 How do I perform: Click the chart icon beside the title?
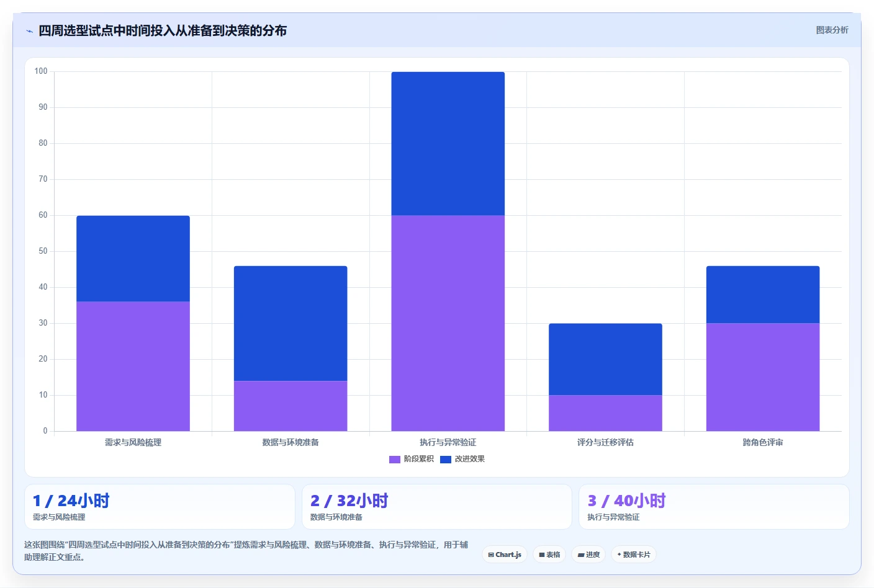click(29, 31)
